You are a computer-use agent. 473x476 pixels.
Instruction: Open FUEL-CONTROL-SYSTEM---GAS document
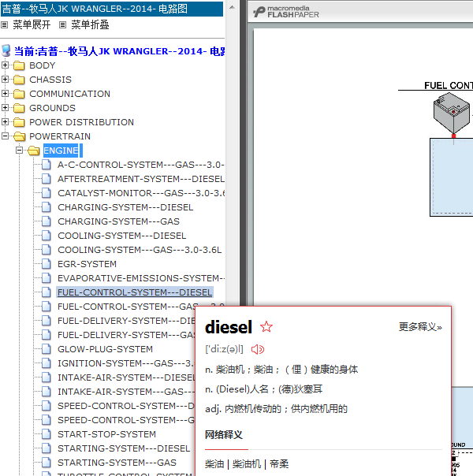(128, 307)
